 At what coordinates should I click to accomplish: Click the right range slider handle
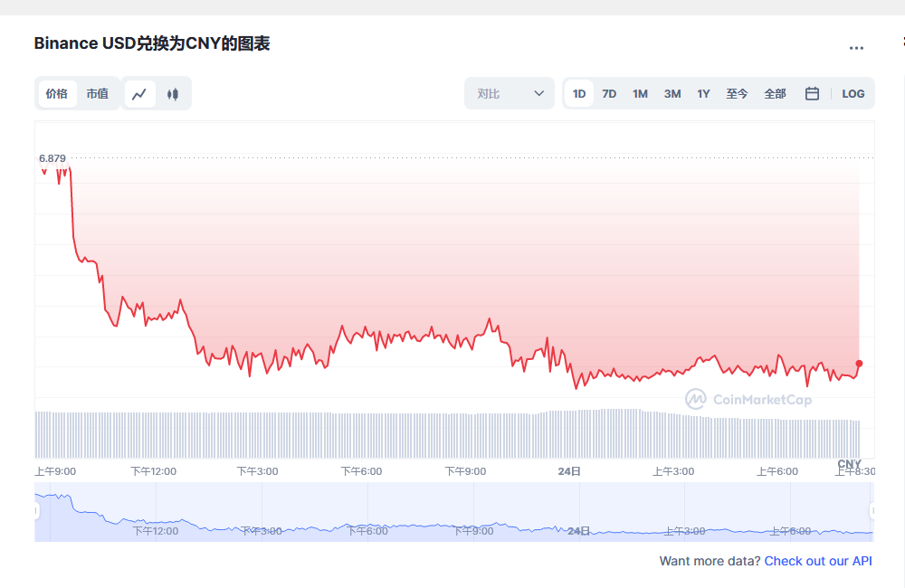(872, 511)
